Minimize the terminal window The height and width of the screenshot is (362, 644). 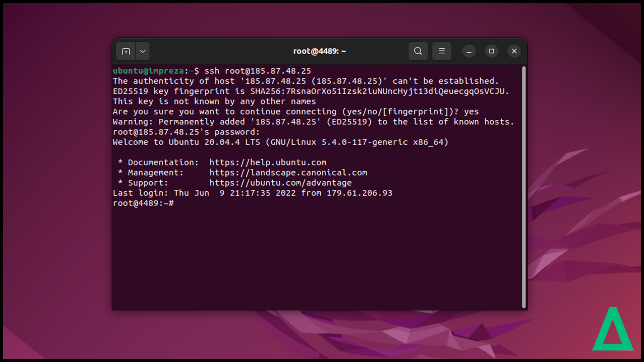coord(469,51)
